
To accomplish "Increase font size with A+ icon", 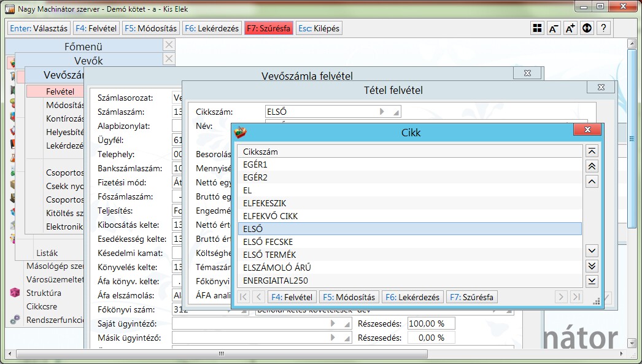I will coord(570,28).
